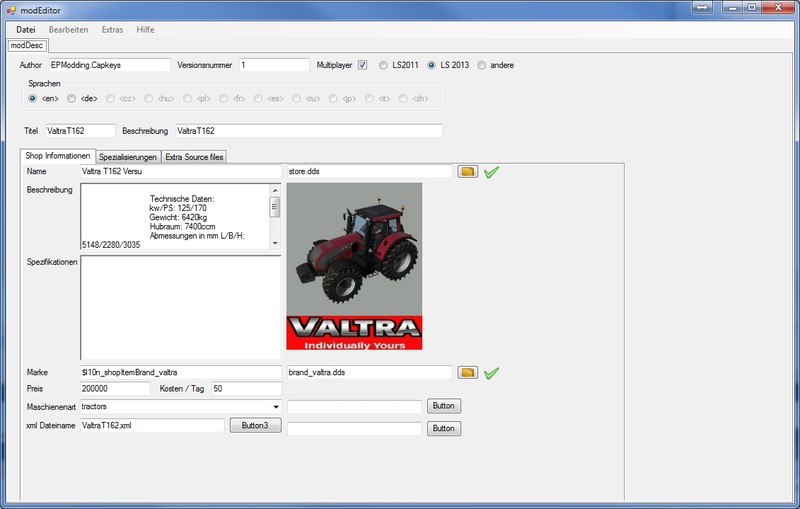Switch to the Shop Informationen tab
Image resolution: width=800 pixels, height=509 pixels.
tap(58, 156)
